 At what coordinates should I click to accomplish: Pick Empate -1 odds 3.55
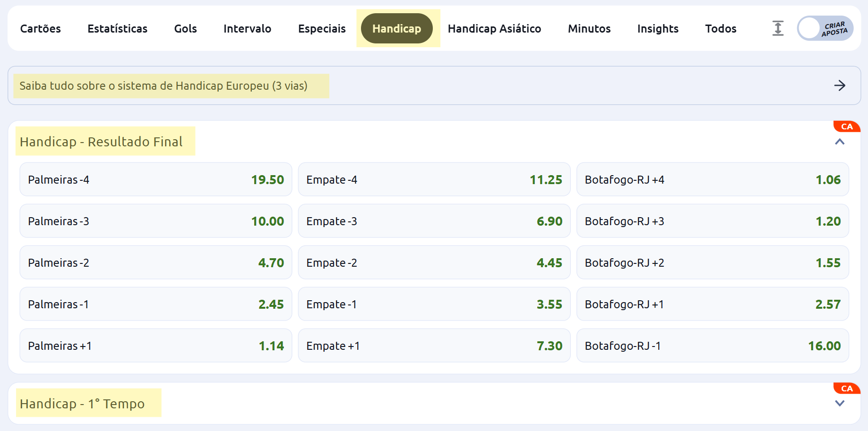(434, 304)
